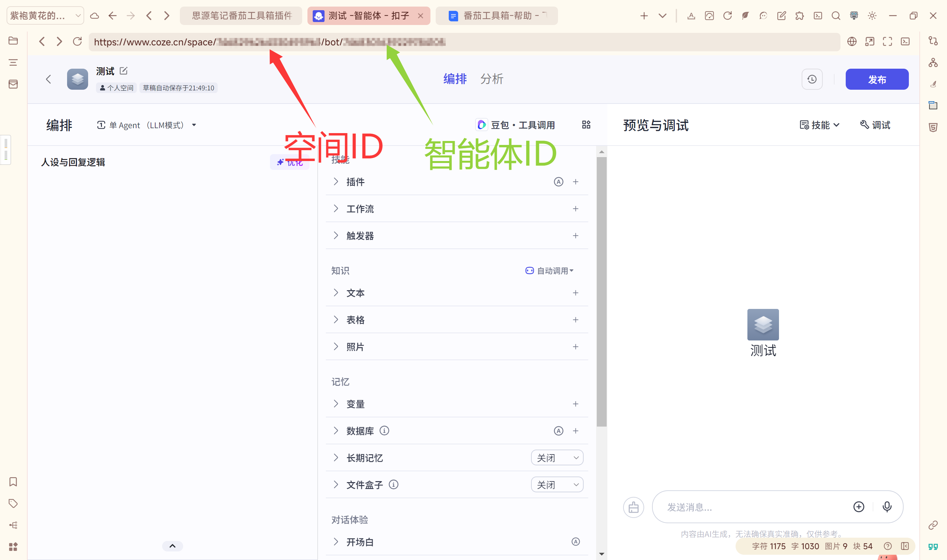Click the clear chat broom icon
This screenshot has height=560, width=947.
pos(633,507)
